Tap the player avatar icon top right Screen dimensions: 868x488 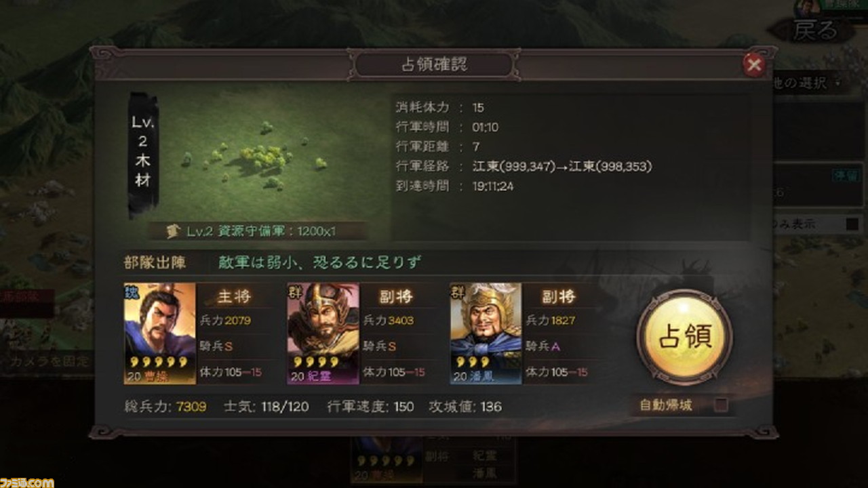point(807,7)
